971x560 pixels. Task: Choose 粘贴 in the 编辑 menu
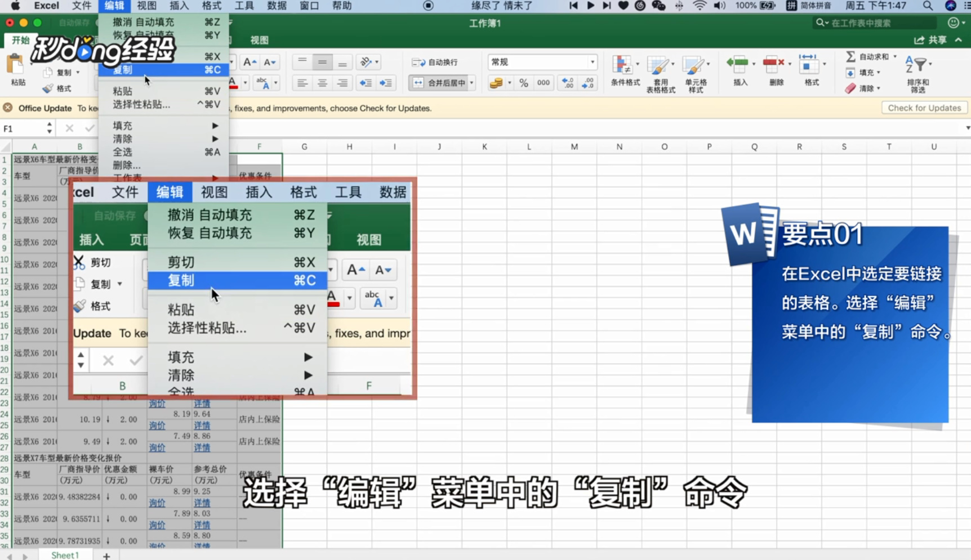point(164,91)
